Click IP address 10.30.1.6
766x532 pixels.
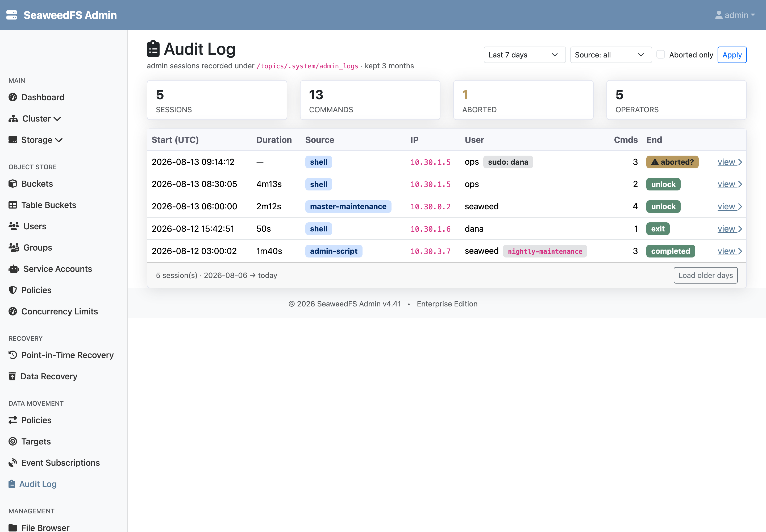click(x=430, y=229)
